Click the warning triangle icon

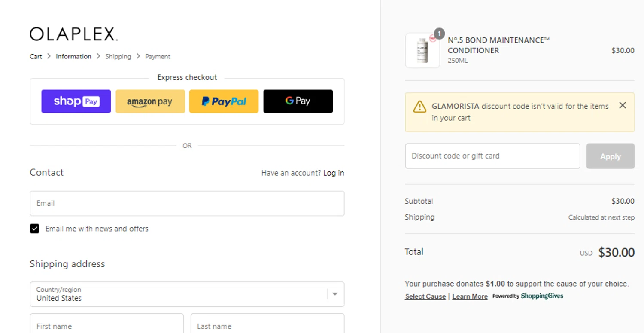419,107
